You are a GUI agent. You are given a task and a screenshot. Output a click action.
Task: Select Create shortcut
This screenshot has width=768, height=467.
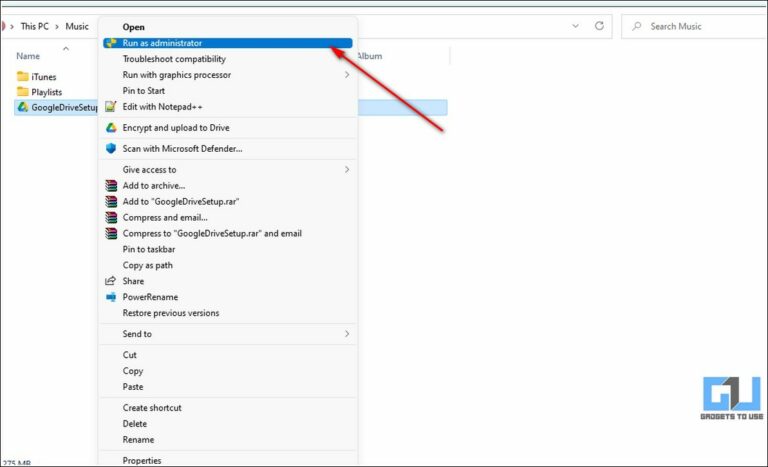tap(228, 408)
